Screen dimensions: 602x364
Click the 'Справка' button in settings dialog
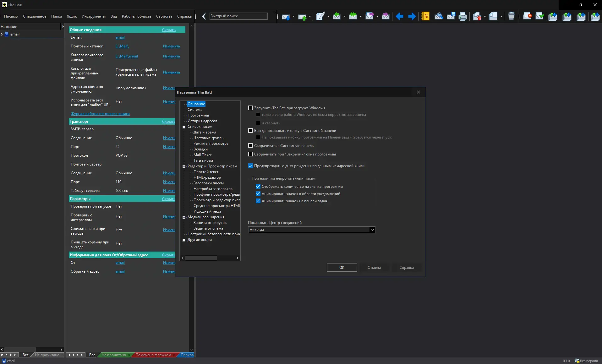coord(407,268)
